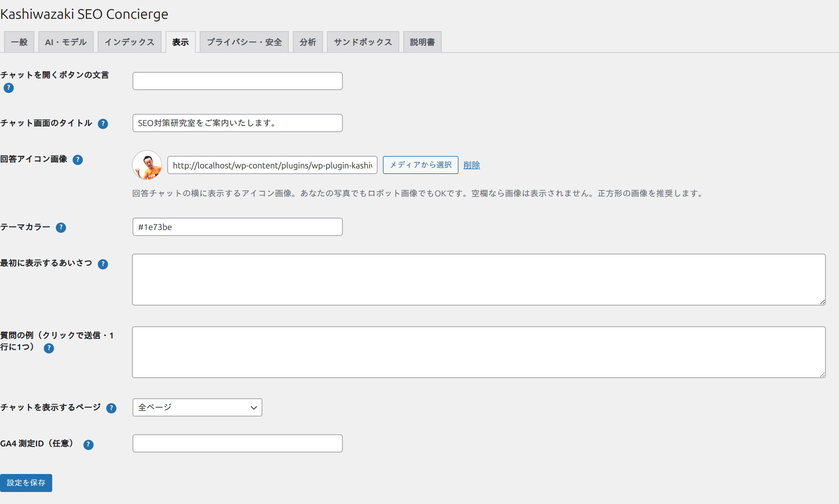Show help tooltip for テーマカラー

pyautogui.click(x=61, y=228)
